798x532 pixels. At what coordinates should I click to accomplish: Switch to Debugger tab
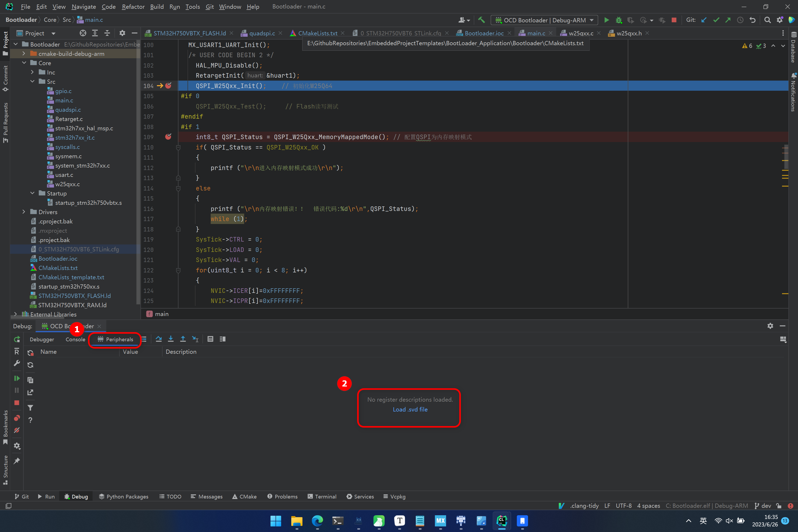tap(42, 339)
